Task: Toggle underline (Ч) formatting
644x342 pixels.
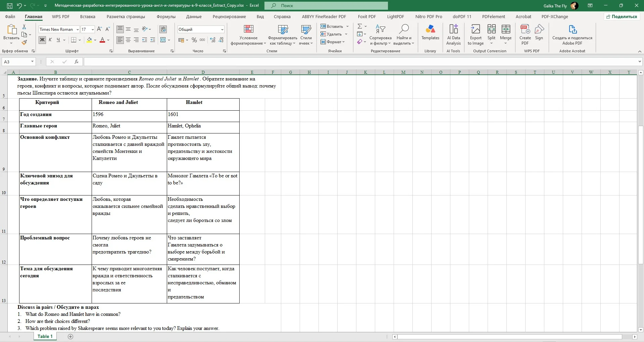Action: click(58, 40)
